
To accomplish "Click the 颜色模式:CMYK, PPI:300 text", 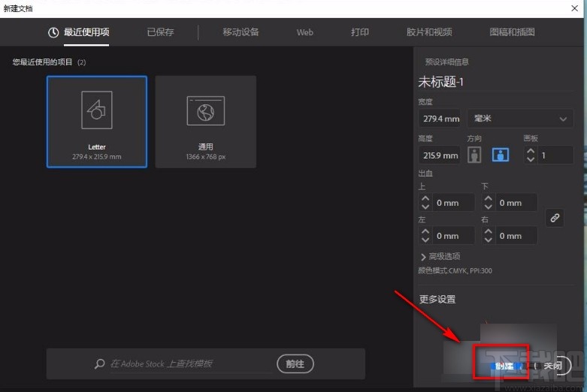I will (455, 271).
